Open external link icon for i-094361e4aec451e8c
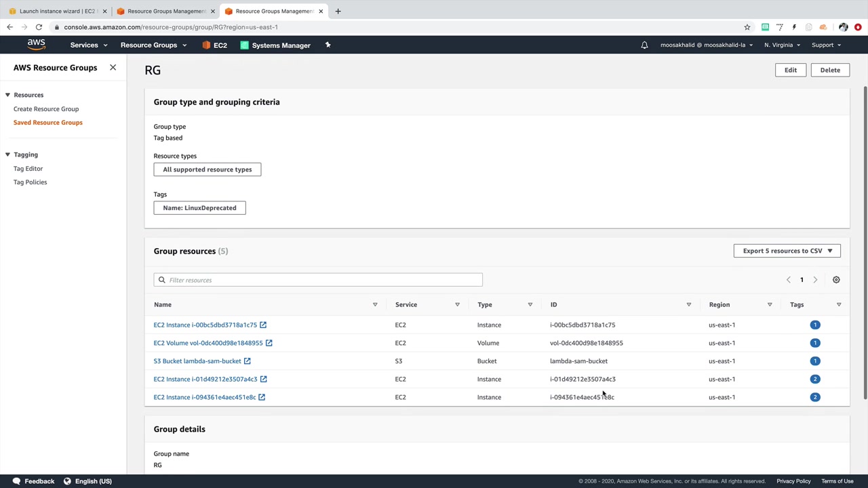Viewport: 868px width, 488px height. [x=262, y=397]
